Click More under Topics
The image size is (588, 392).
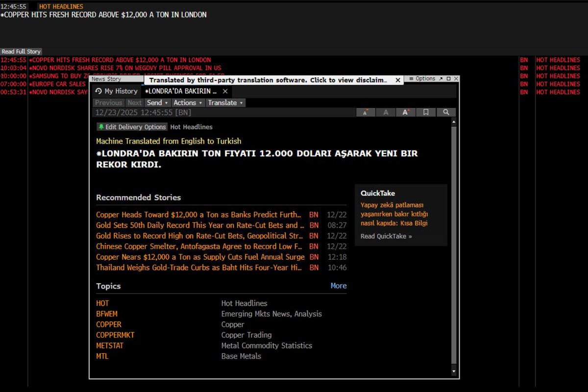(x=339, y=286)
